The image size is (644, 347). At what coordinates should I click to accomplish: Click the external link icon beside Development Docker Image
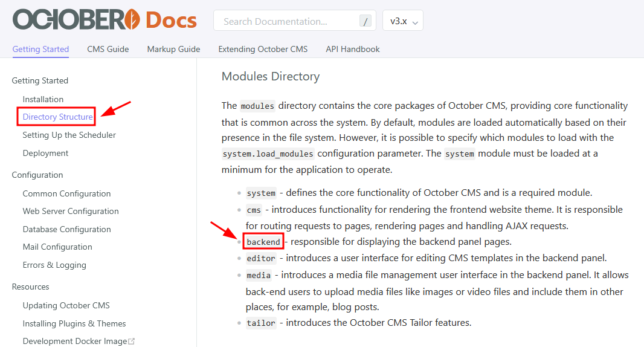point(132,342)
